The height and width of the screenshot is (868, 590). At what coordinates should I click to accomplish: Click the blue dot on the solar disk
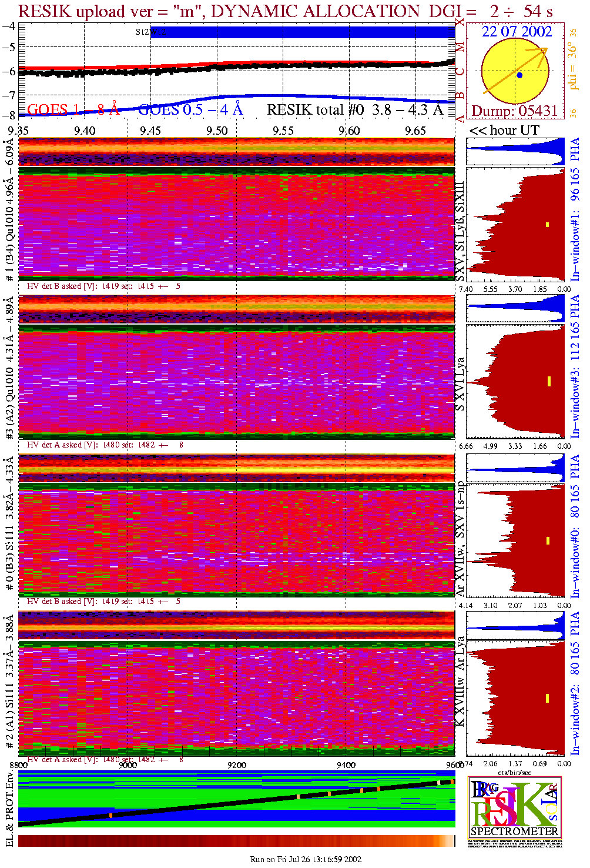point(519,75)
